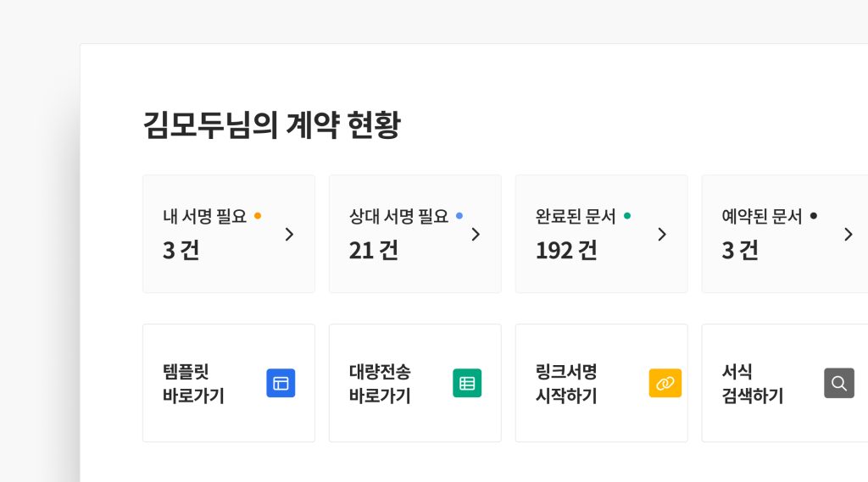Screen dimensions: 868x482
Task: View the 192 건 completed documents count
Action: [566, 251]
